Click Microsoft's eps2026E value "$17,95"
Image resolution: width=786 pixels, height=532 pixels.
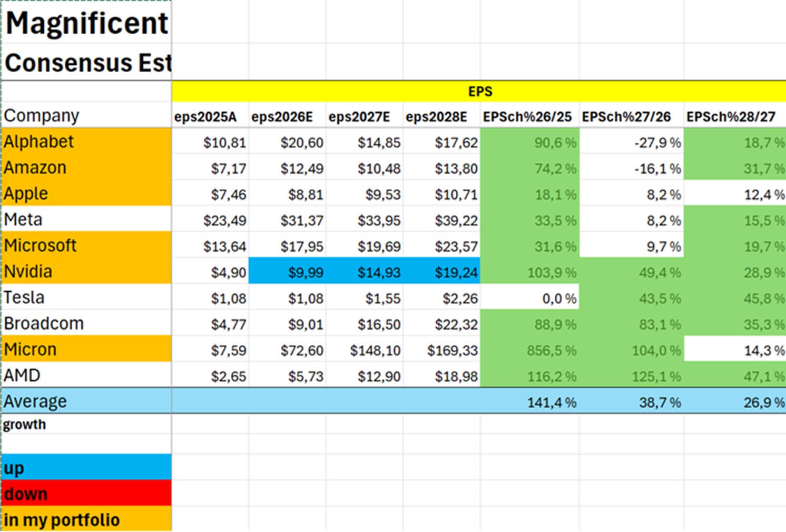(x=287, y=245)
